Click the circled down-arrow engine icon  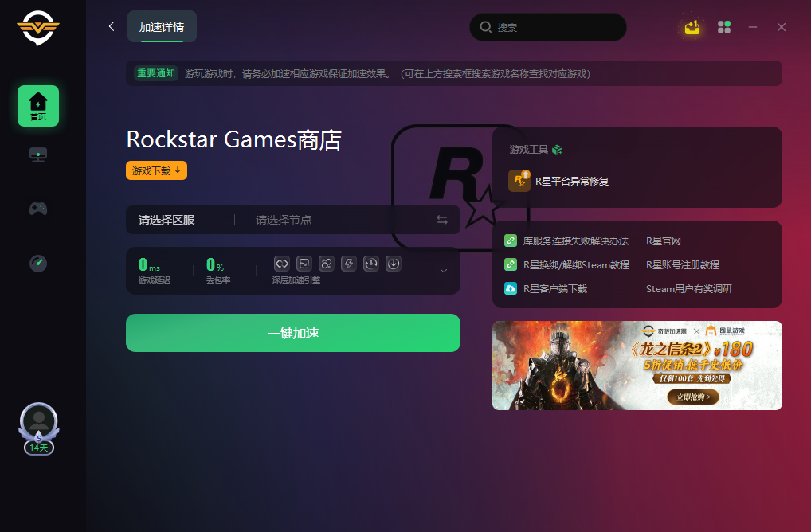click(393, 264)
